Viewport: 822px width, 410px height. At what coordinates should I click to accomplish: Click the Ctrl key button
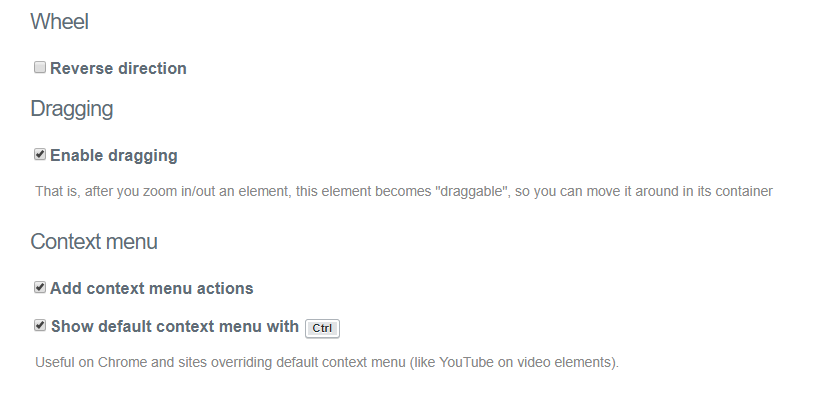[x=322, y=328]
